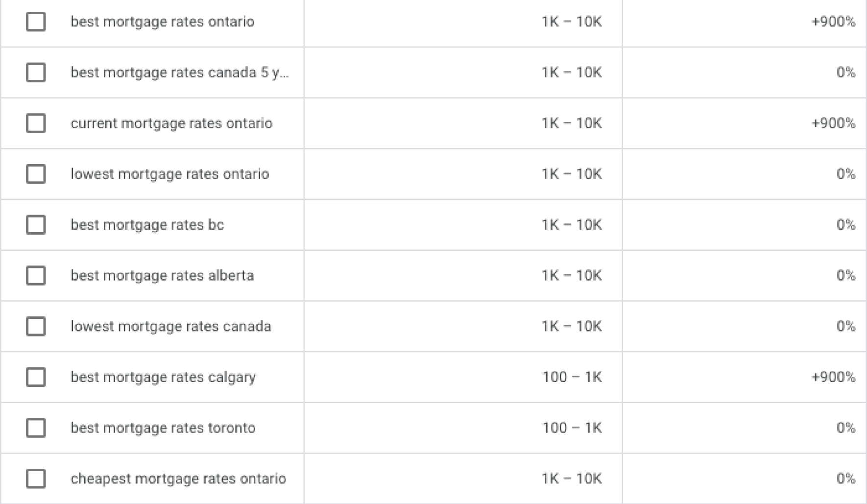867x504 pixels.
Task: Mark the 'lowest mortgage rates canada' checkbox
Action: coord(36,326)
